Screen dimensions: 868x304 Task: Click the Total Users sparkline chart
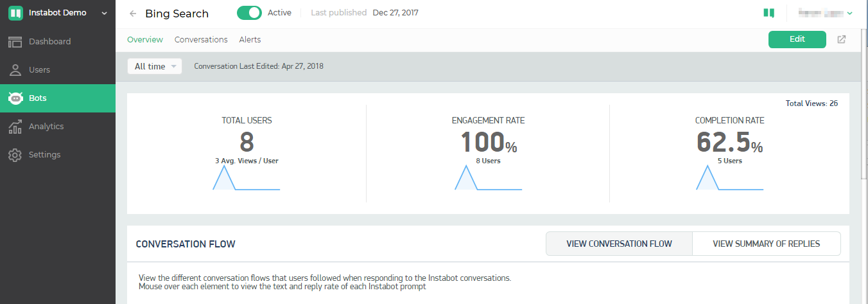(x=247, y=178)
